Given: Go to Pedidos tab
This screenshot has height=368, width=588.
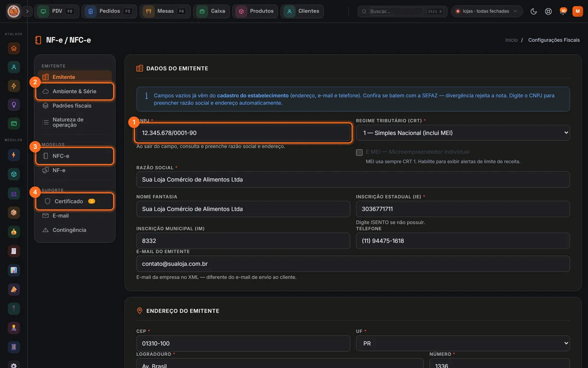Looking at the screenshot, I should pos(109,11).
